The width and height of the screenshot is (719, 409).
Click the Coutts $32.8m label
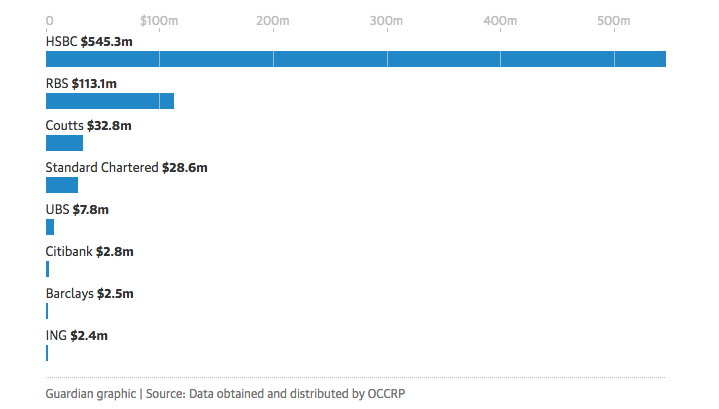coord(88,126)
